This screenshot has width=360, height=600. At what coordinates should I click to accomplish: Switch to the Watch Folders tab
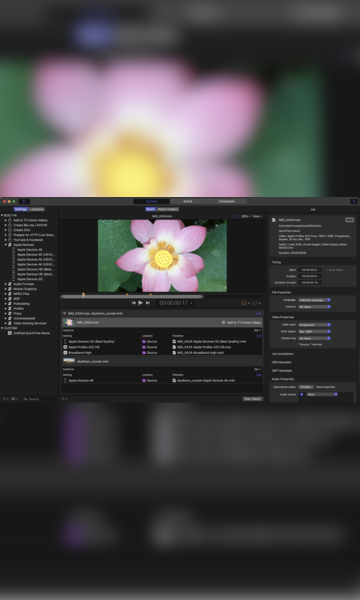[168, 209]
